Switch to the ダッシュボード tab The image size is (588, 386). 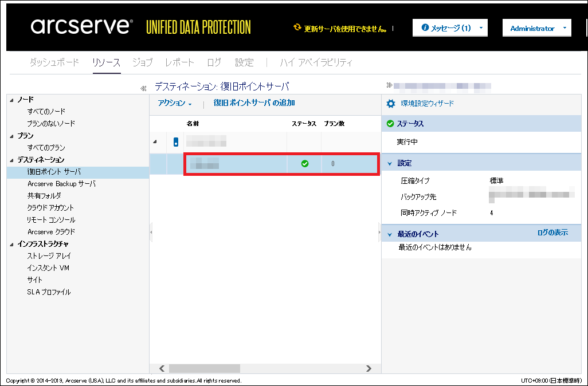click(x=54, y=62)
